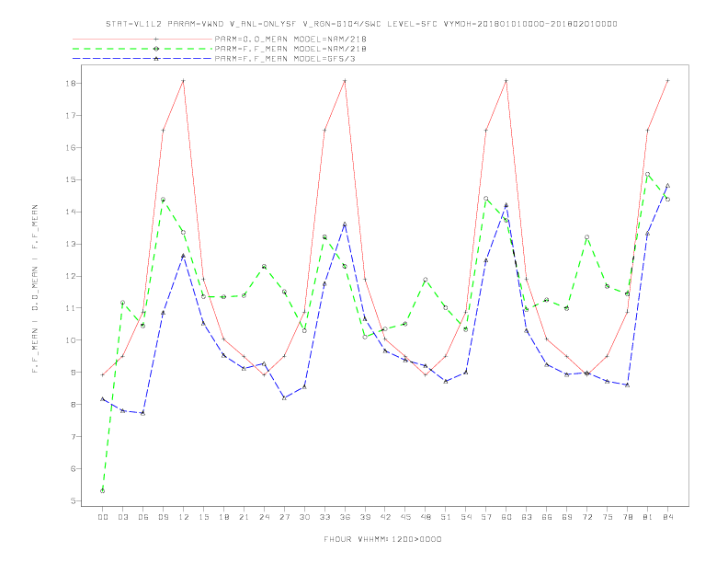This screenshot has width=728, height=563.
Task: Click y-axis tick label 12
Action: pos(71,276)
